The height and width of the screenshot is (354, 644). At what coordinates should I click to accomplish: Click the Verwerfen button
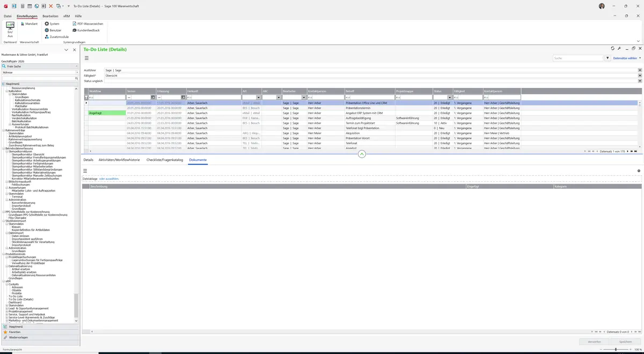[x=594, y=341]
